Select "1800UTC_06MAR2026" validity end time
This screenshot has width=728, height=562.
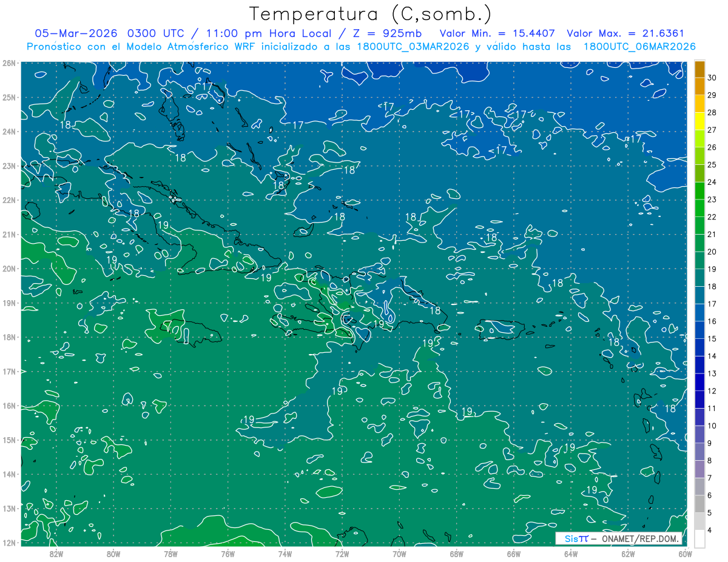[x=639, y=47]
